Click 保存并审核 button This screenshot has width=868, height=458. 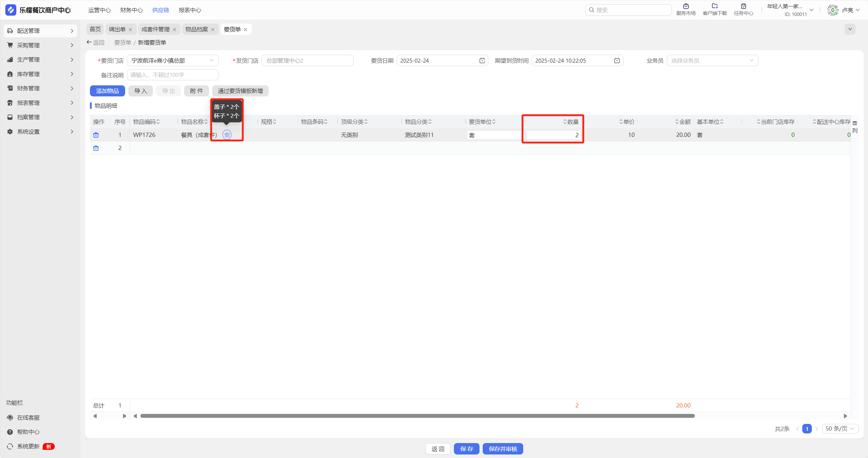click(502, 449)
